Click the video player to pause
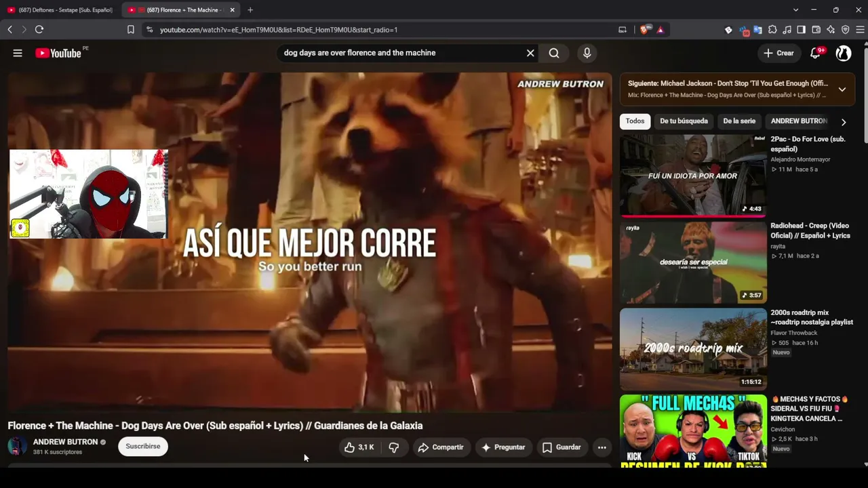This screenshot has height=488, width=868. (x=309, y=242)
